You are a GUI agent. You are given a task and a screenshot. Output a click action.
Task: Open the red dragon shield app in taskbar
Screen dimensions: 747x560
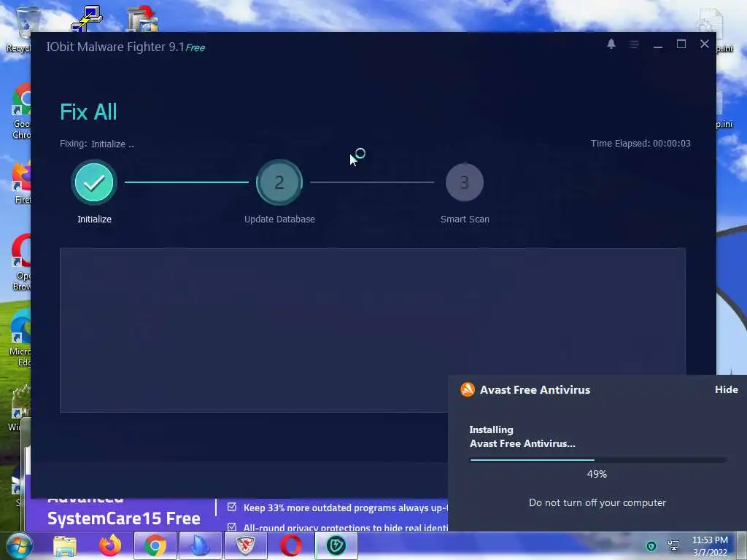tap(245, 545)
